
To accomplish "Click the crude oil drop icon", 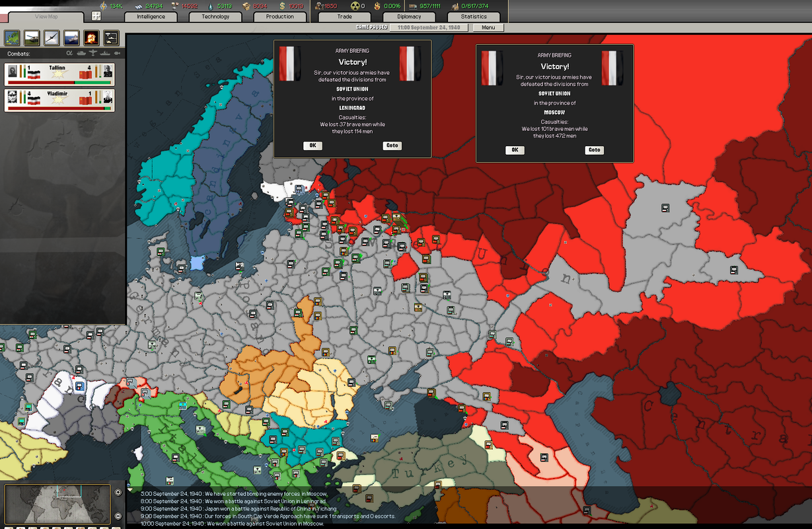I will tap(211, 5).
